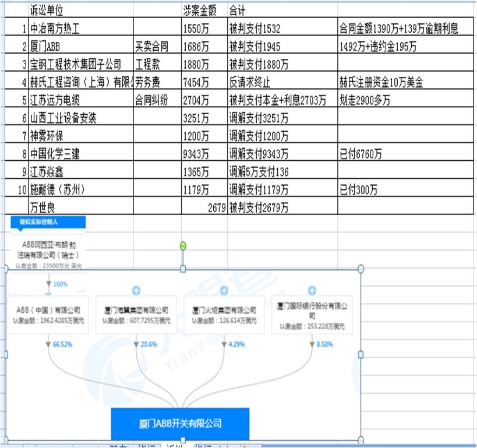Select the 厦门火炬集团有限公司 shareholder card
Screen dimensions: 477x448
224,315
